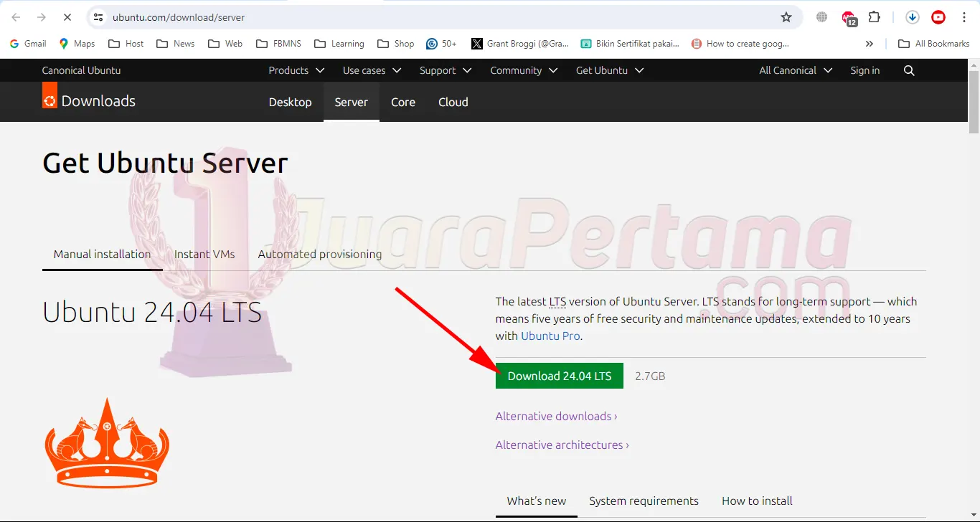Open the red YouTube profile avatar
Viewport: 980px width, 522px height.
click(x=938, y=17)
